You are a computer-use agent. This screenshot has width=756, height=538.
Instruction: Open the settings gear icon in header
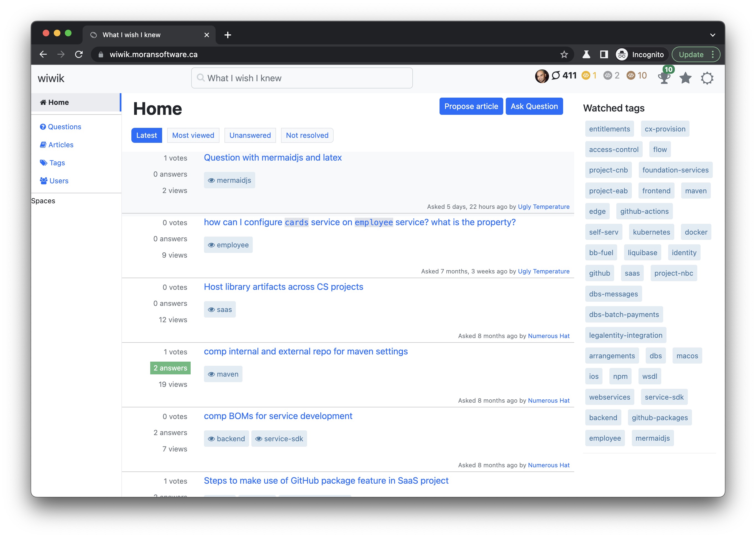pos(707,78)
